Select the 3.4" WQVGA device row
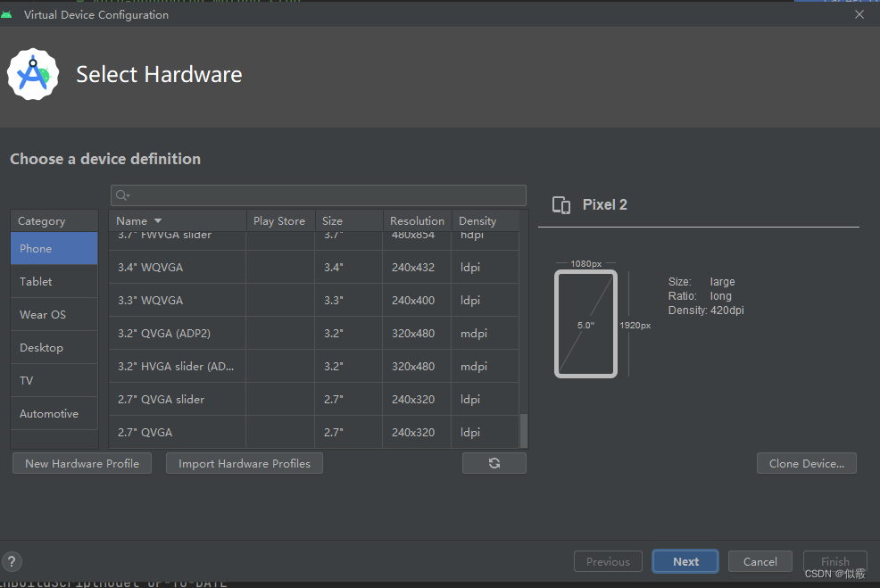 coord(314,267)
